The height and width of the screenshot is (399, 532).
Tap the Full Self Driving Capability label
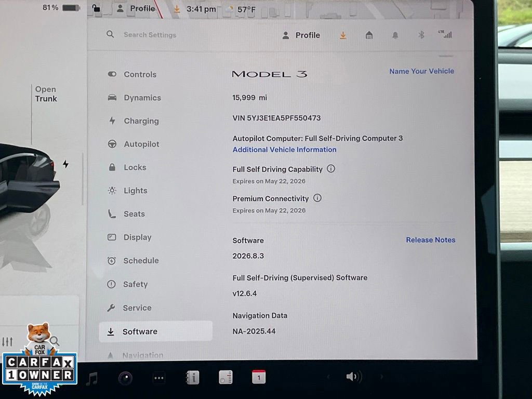(277, 169)
